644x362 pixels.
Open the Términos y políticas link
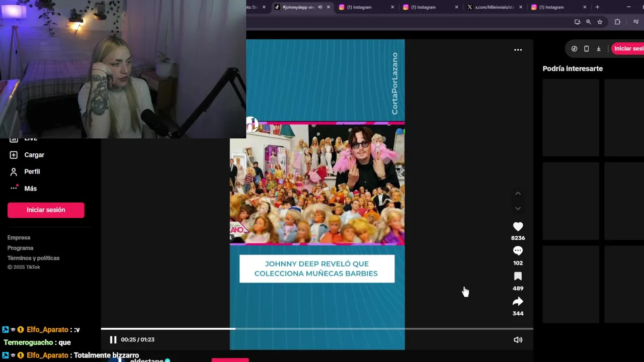(33, 258)
